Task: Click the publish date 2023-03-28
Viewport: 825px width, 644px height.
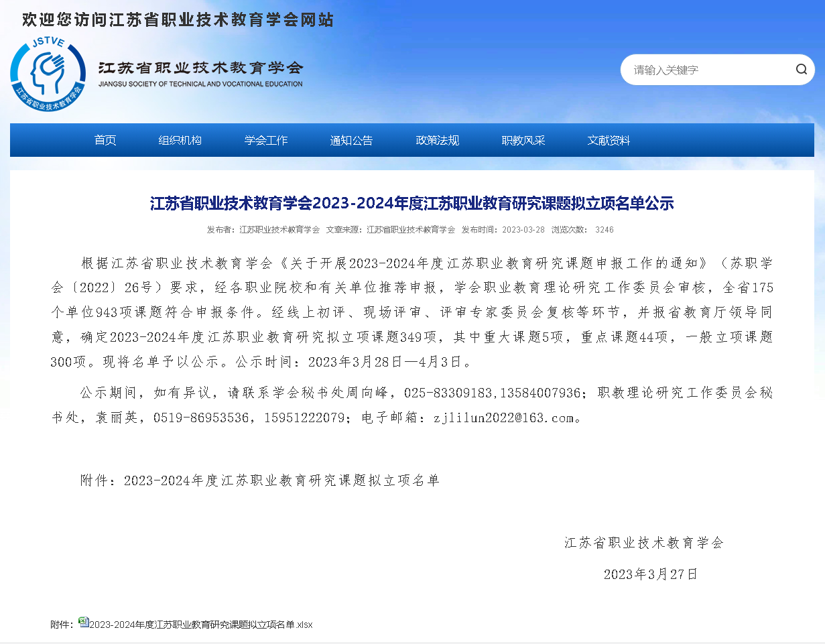Action: (x=523, y=230)
